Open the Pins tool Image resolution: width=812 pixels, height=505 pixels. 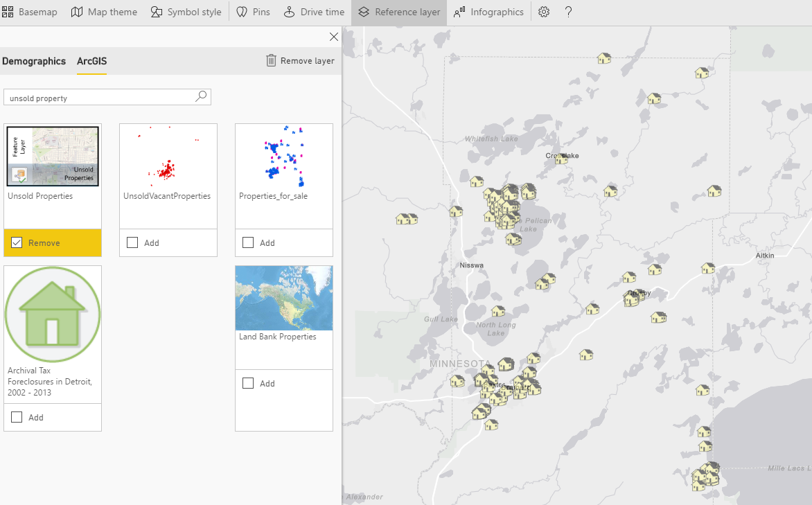tap(254, 12)
